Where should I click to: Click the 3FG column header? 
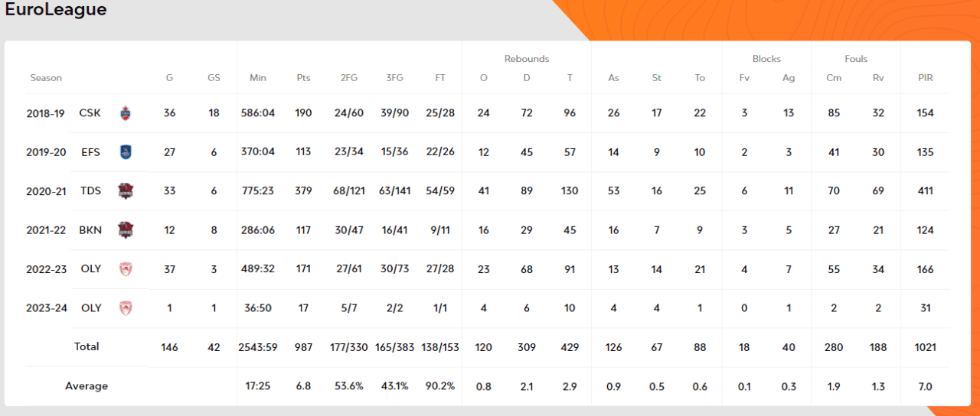tap(394, 78)
